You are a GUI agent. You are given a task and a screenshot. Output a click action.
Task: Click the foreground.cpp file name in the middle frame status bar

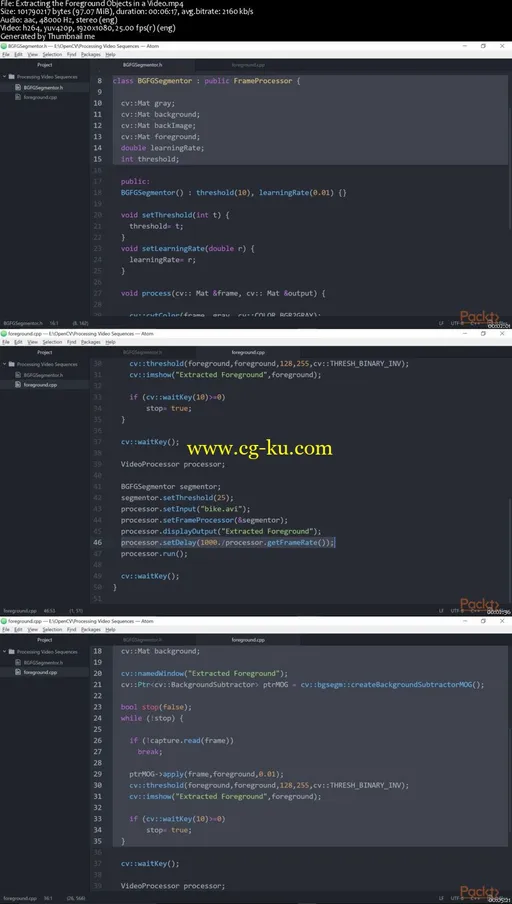pyautogui.click(x=19, y=611)
